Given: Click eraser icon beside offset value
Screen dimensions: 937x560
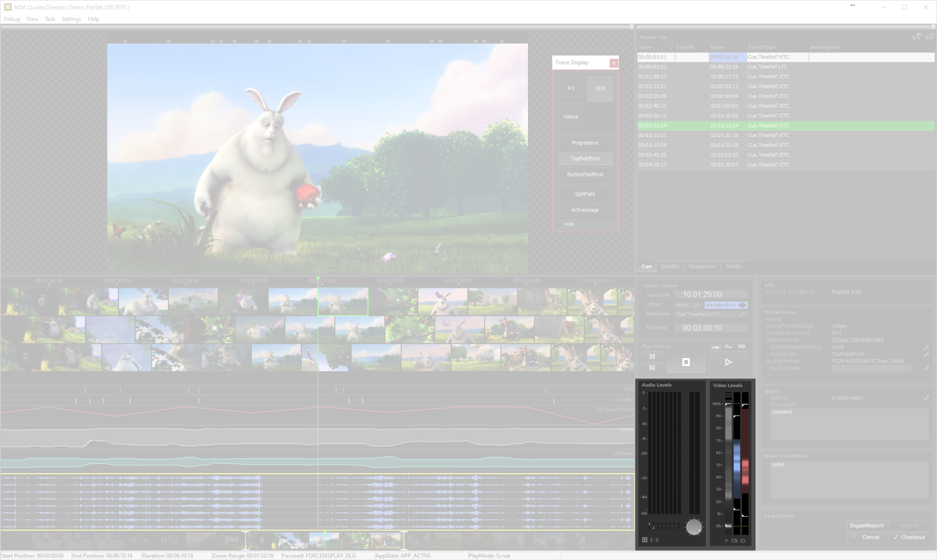Looking at the screenshot, I should [x=742, y=305].
